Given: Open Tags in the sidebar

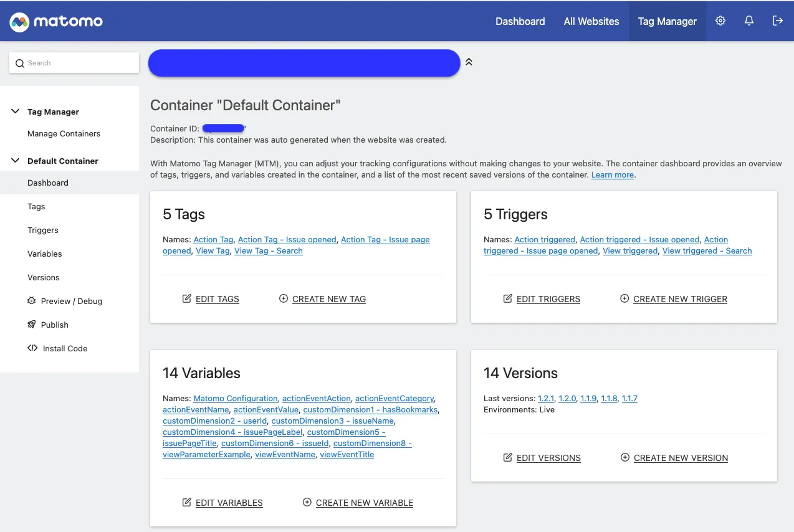Looking at the screenshot, I should click(x=36, y=206).
